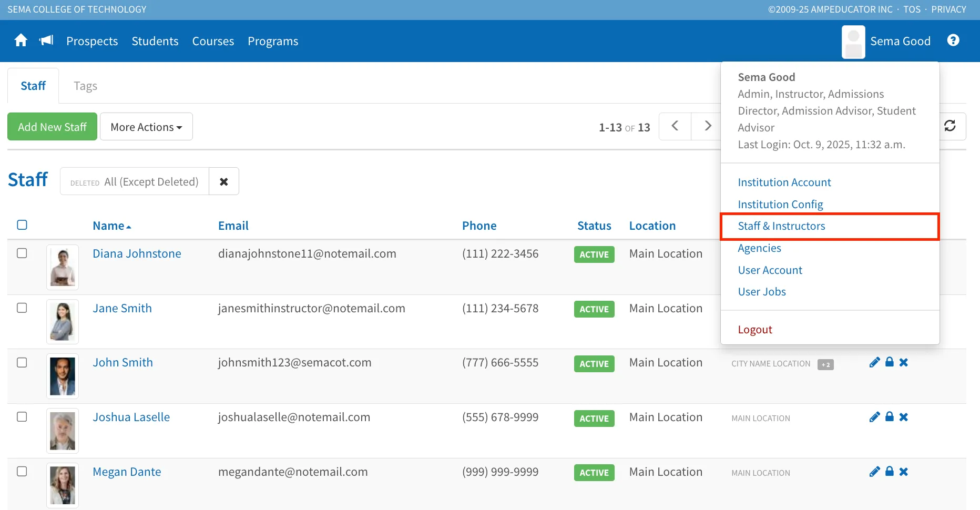The height and width of the screenshot is (510, 980).
Task: Click lock icon for Joshua Laselle
Action: click(890, 416)
